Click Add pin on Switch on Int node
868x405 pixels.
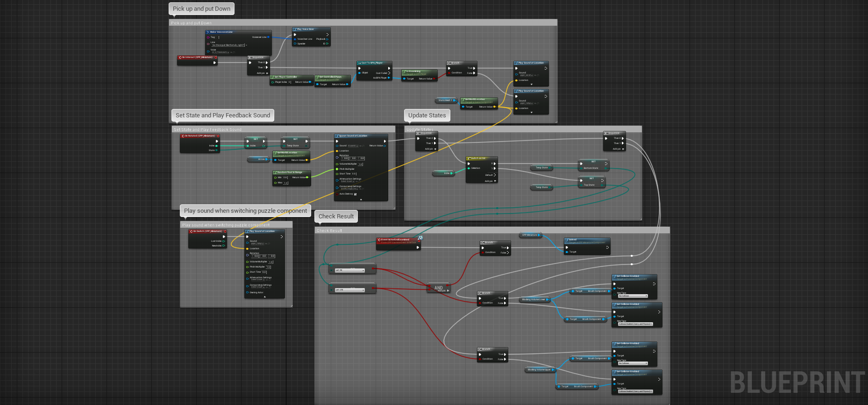pos(495,181)
